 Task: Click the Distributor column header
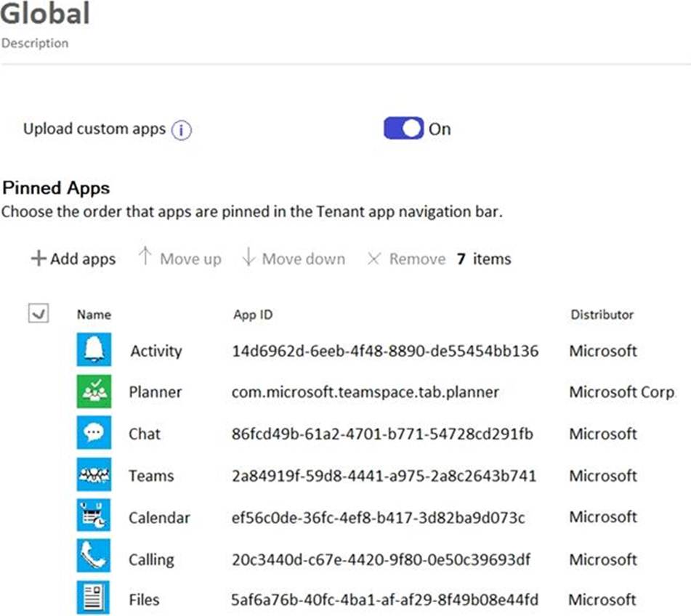pyautogui.click(x=602, y=315)
